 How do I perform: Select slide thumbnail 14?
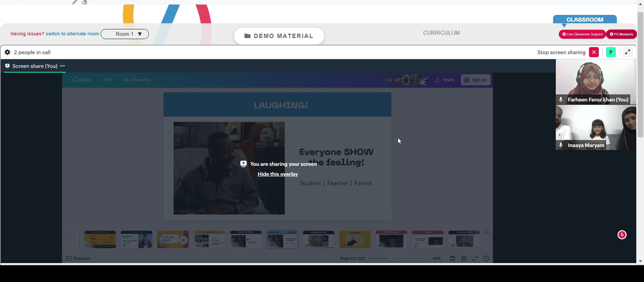[318, 240]
